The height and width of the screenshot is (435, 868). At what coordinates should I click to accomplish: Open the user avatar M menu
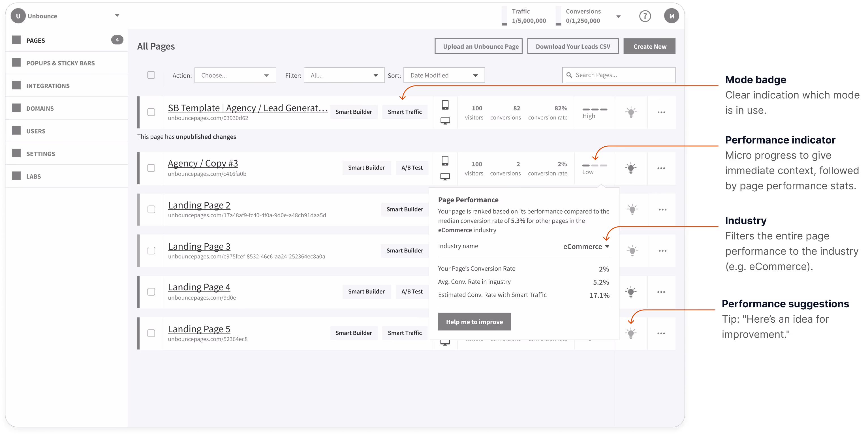click(x=671, y=16)
